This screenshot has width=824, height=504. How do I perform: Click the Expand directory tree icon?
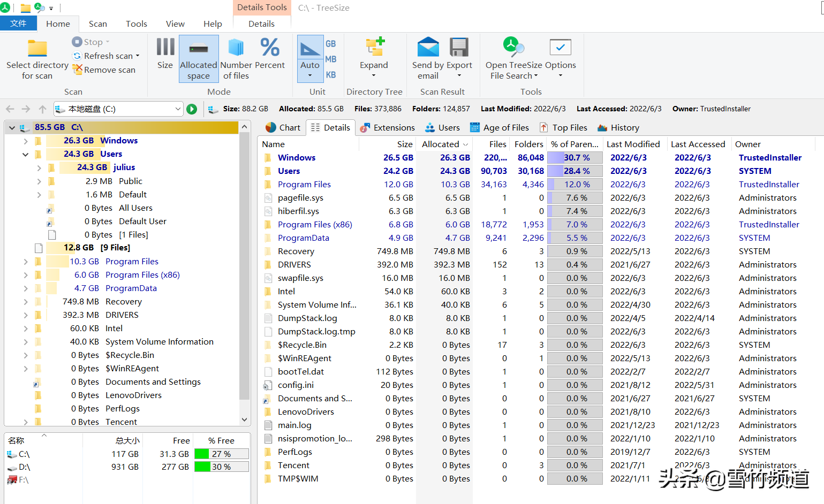pyautogui.click(x=374, y=54)
